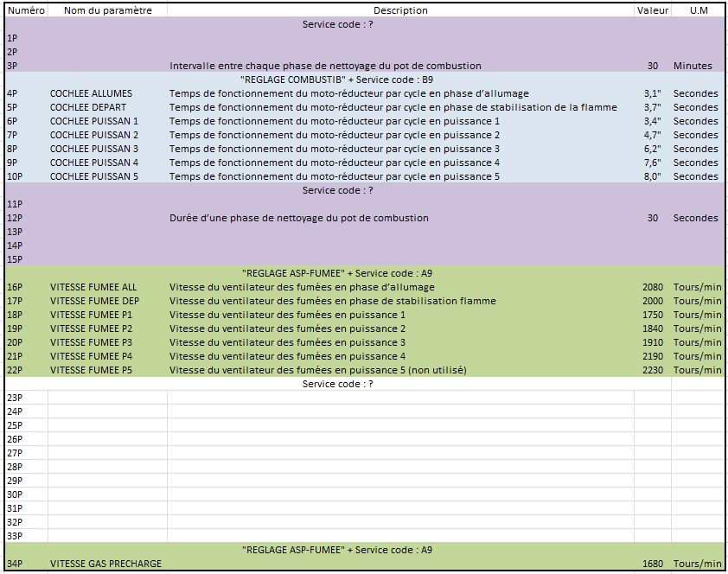Select the value 1680 in row 34P
The width and height of the screenshot is (728, 574).
(x=652, y=564)
